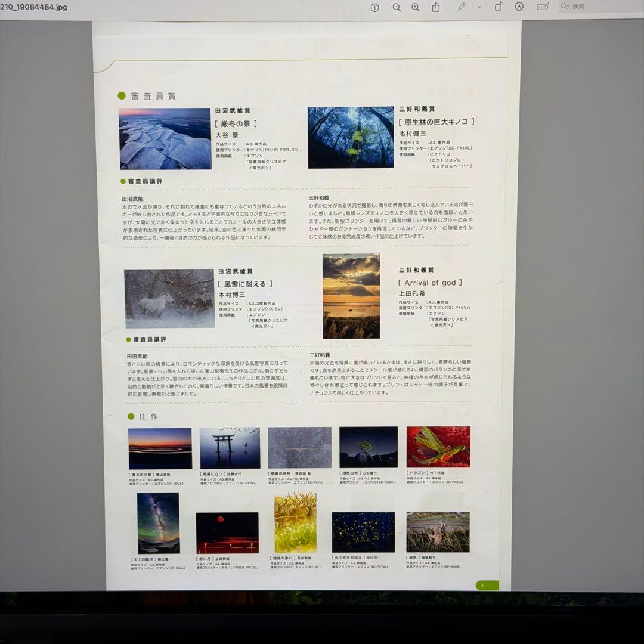Show the Markup toolbar
Screen dimensions: 644x644
[519, 7]
